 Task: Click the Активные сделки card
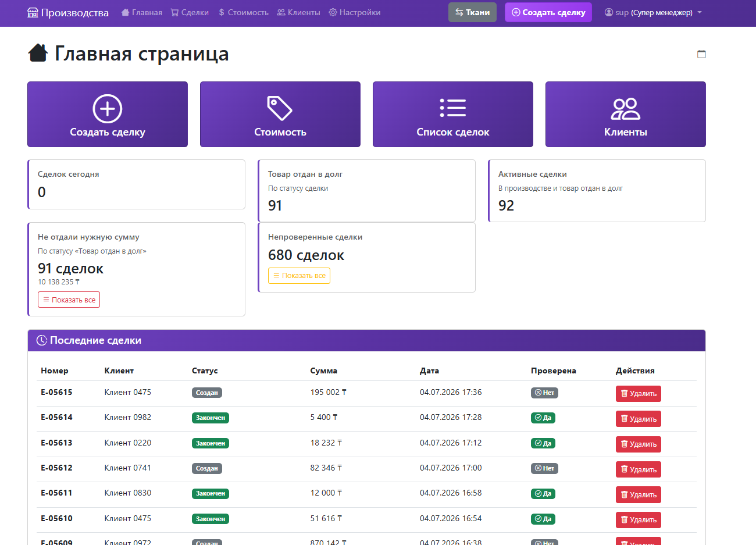click(597, 191)
